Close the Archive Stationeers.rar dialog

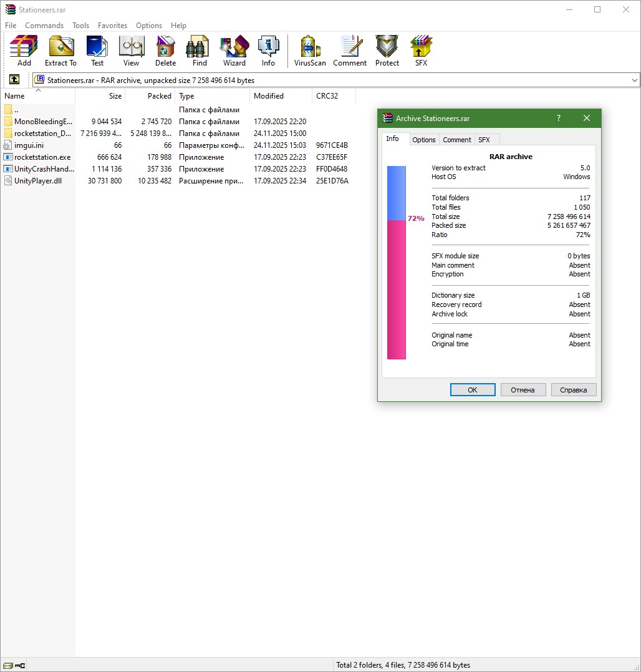[587, 118]
